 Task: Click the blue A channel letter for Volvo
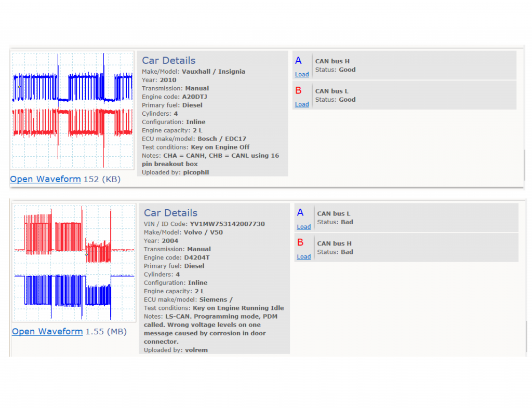click(300, 213)
